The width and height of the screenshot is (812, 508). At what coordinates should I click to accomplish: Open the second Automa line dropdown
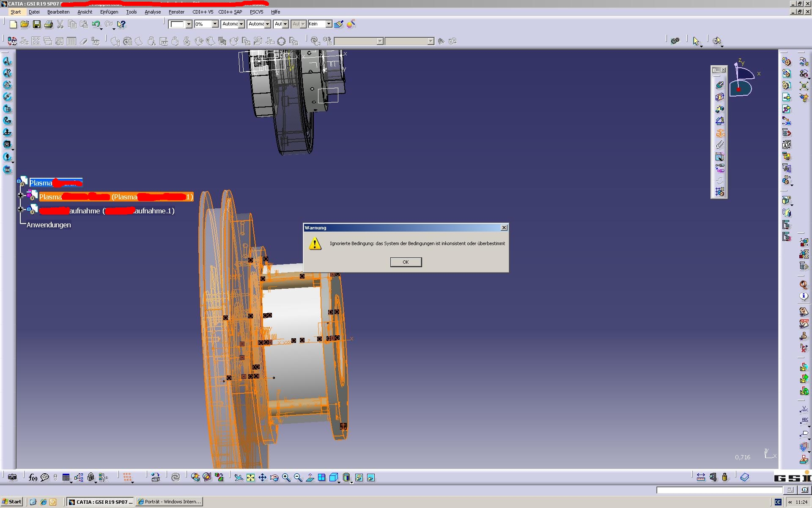267,24
